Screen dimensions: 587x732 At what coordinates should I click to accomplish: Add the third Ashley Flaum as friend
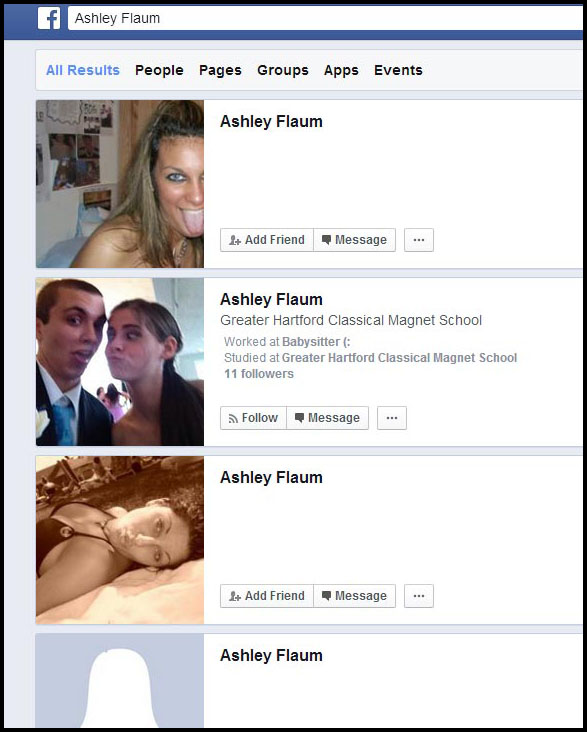pyautogui.click(x=267, y=596)
